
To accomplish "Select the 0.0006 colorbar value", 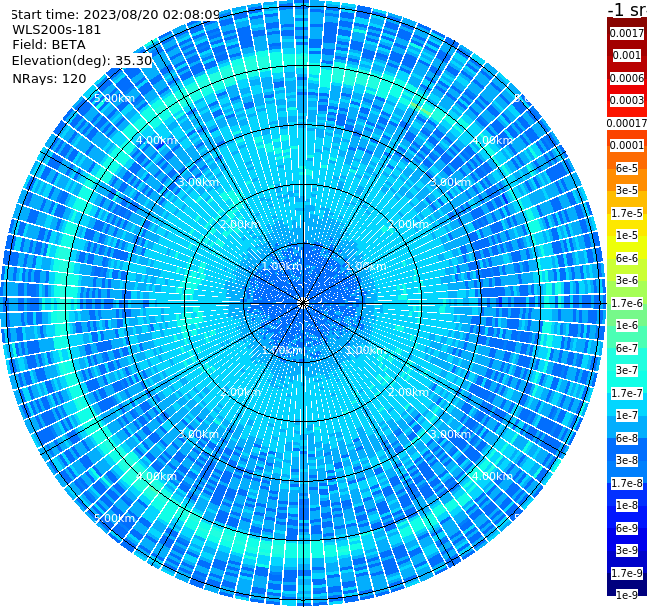I will pos(627,78).
